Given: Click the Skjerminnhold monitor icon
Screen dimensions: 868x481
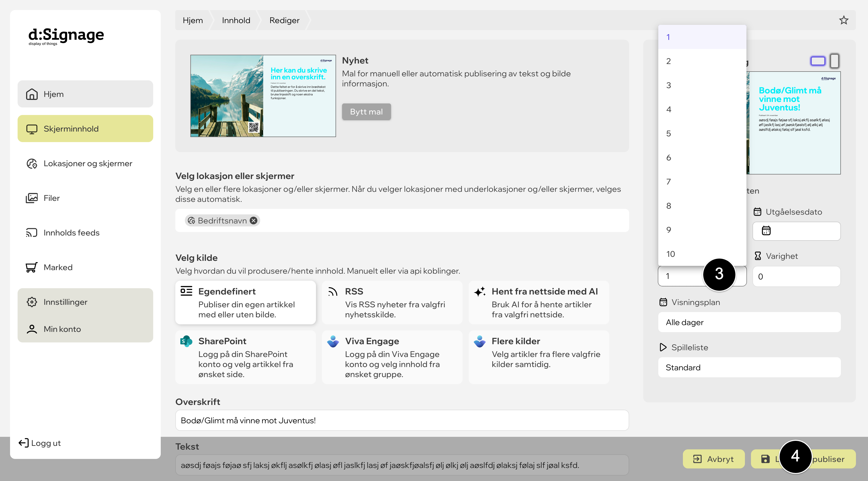Looking at the screenshot, I should pos(32,129).
